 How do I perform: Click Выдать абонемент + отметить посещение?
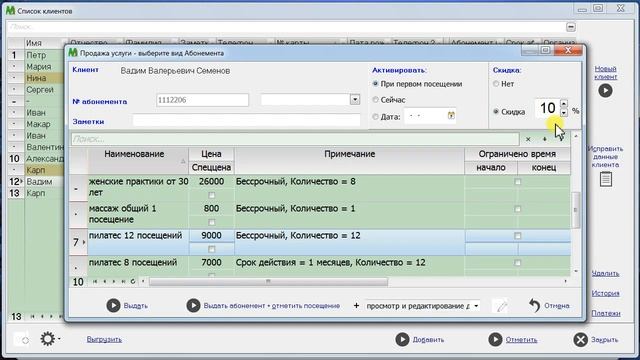tap(271, 306)
